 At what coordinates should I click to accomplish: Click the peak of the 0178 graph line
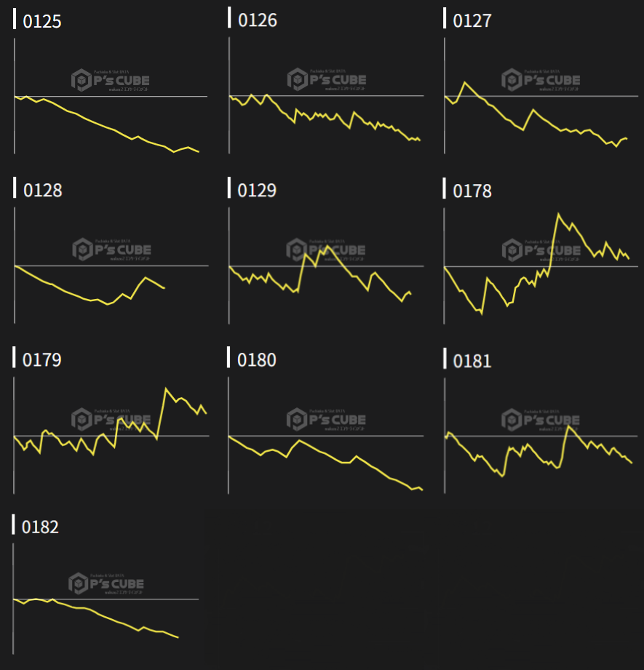point(558,214)
